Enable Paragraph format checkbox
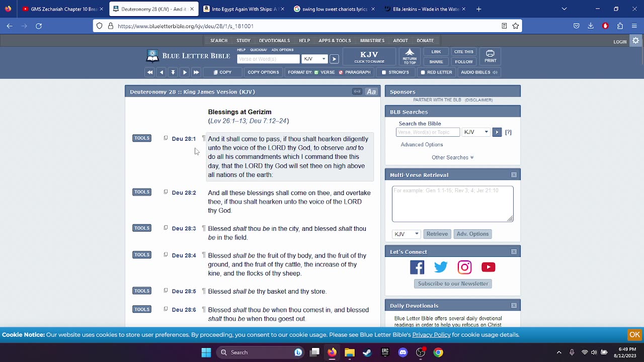The width and height of the screenshot is (644, 362). pyautogui.click(x=341, y=72)
